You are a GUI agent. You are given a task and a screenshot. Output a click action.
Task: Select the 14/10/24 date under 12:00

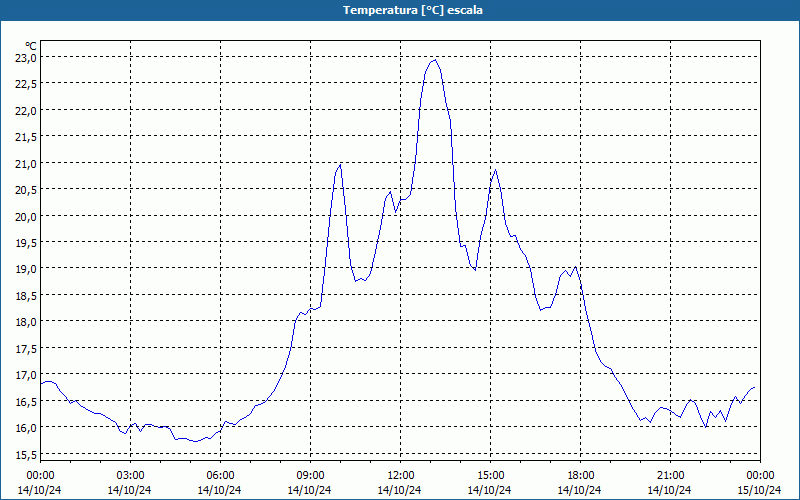tap(400, 490)
